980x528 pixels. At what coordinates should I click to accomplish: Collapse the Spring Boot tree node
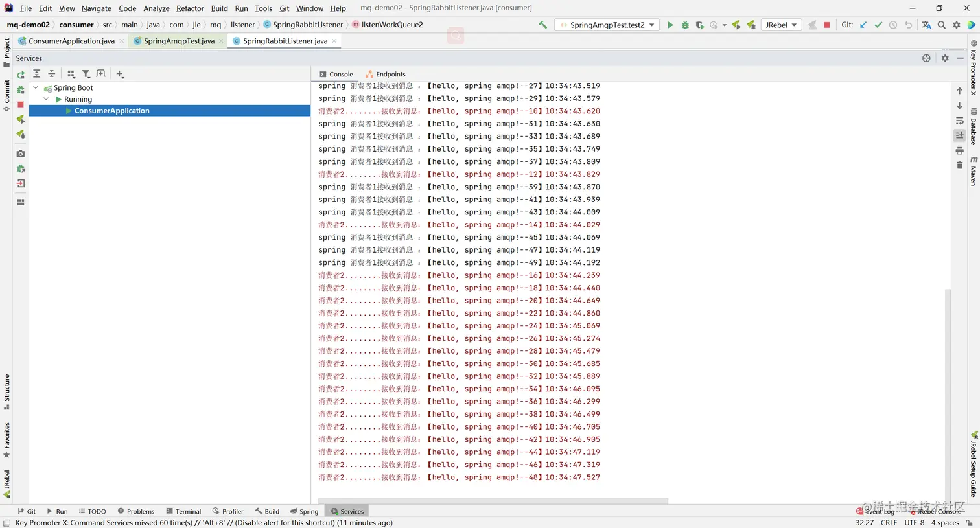click(x=36, y=87)
